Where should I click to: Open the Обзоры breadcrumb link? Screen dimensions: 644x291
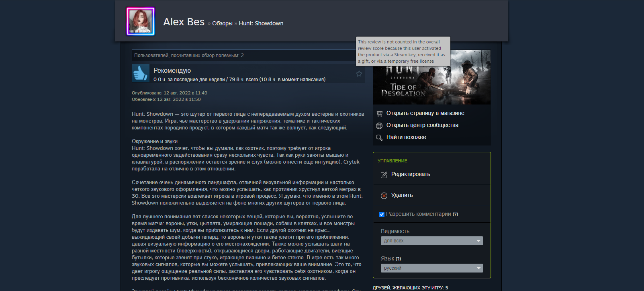tap(222, 23)
